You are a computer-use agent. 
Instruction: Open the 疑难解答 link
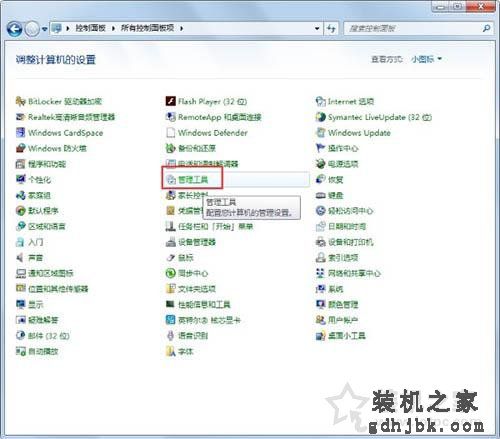[43, 320]
